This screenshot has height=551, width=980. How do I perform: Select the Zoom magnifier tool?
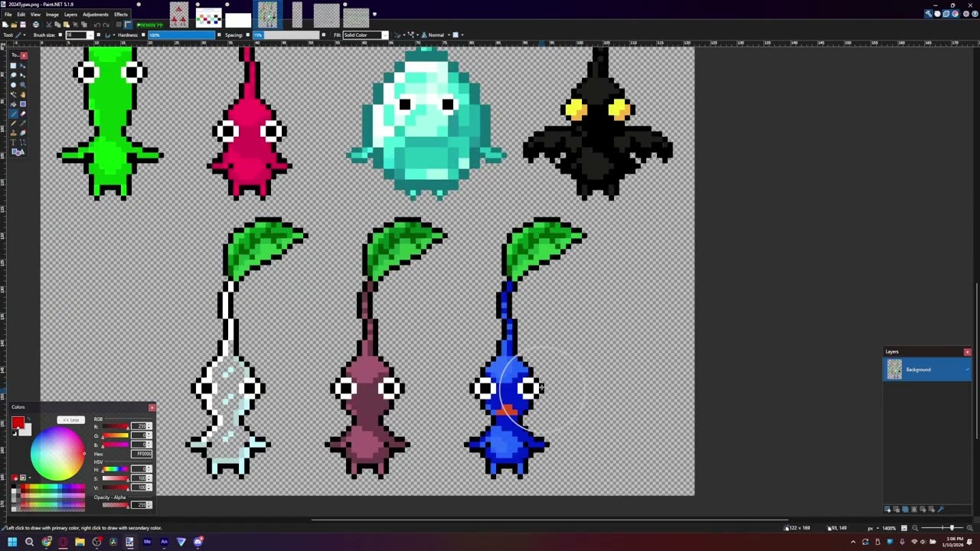coord(23,85)
